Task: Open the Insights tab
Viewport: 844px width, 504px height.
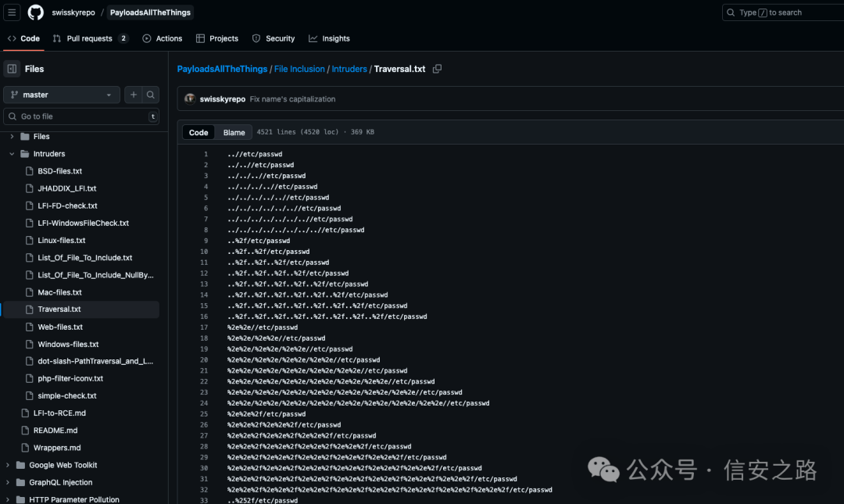Action: [329, 38]
